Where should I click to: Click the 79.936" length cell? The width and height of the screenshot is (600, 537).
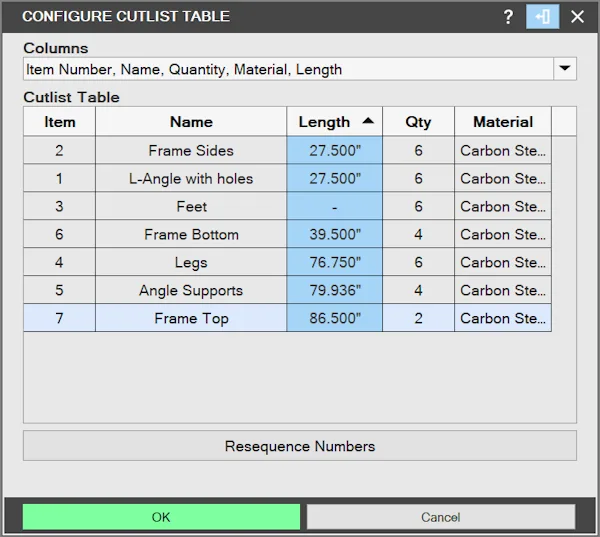[x=334, y=290]
